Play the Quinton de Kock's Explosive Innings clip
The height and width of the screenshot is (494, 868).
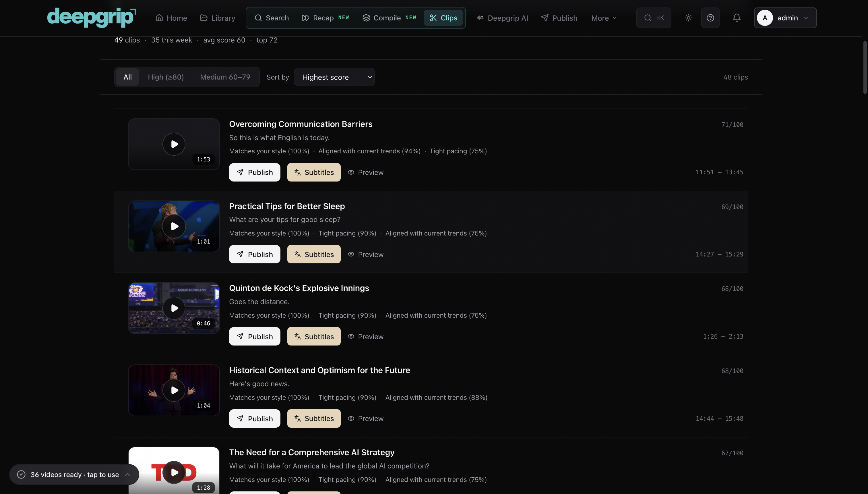174,308
